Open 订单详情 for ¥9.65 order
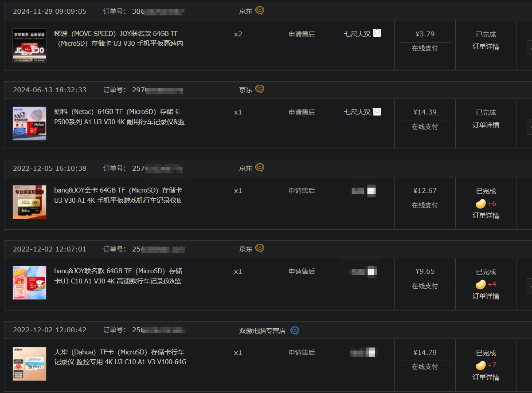Image resolution: width=532 pixels, height=393 pixels. (x=486, y=296)
